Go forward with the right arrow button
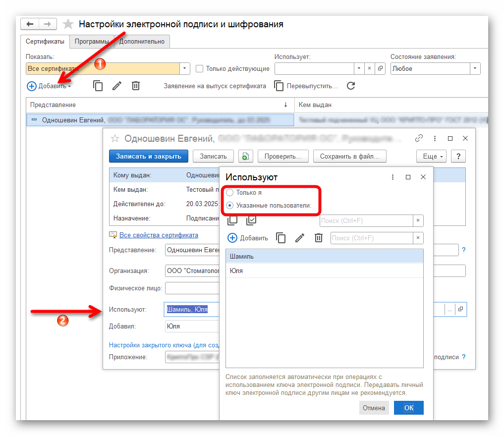The height and width of the screenshot is (436, 504). tap(48, 24)
